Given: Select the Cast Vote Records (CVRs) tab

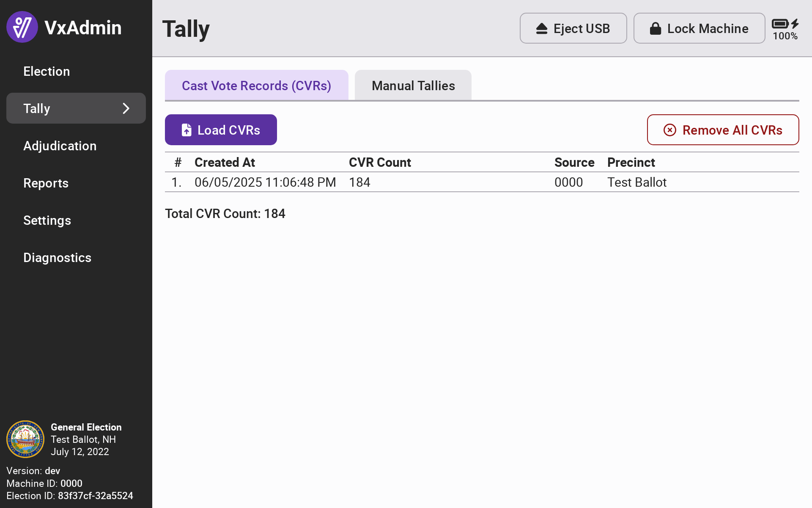Looking at the screenshot, I should 256,86.
